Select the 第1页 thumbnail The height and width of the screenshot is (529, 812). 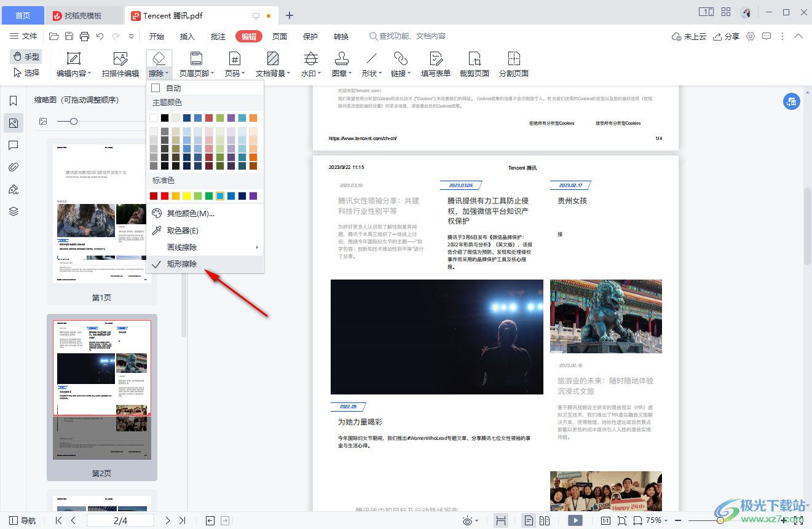102,221
